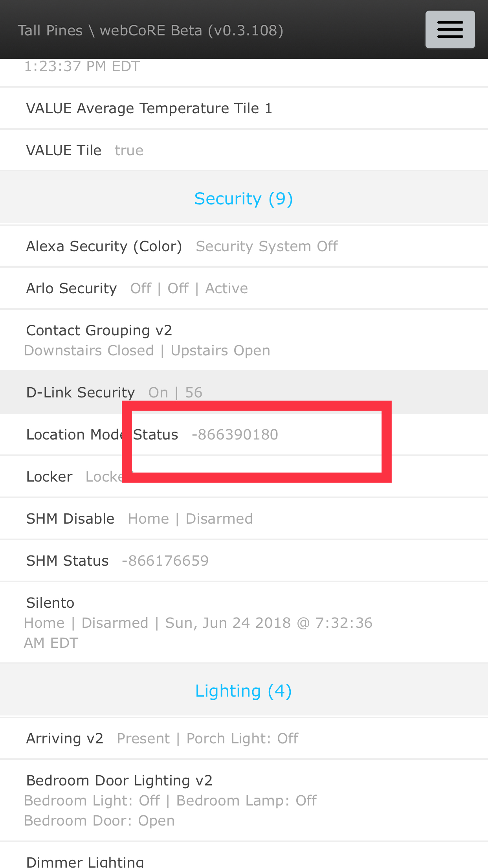Image resolution: width=488 pixels, height=868 pixels.
Task: Collapse the Security (9) category header
Action: click(244, 199)
